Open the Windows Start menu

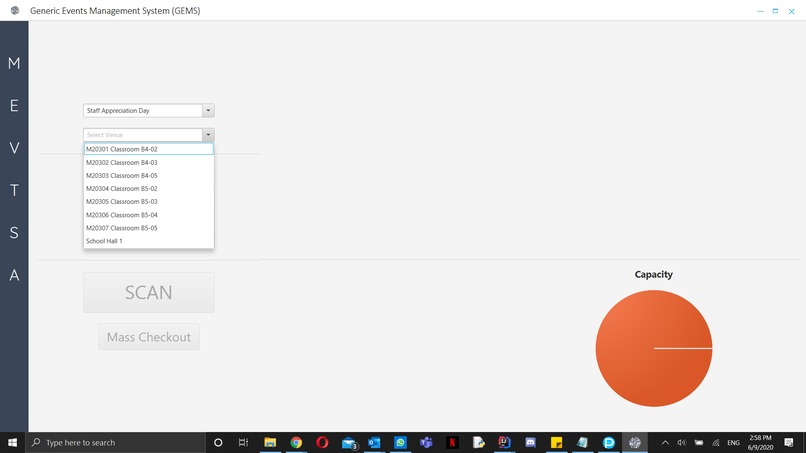click(12, 442)
